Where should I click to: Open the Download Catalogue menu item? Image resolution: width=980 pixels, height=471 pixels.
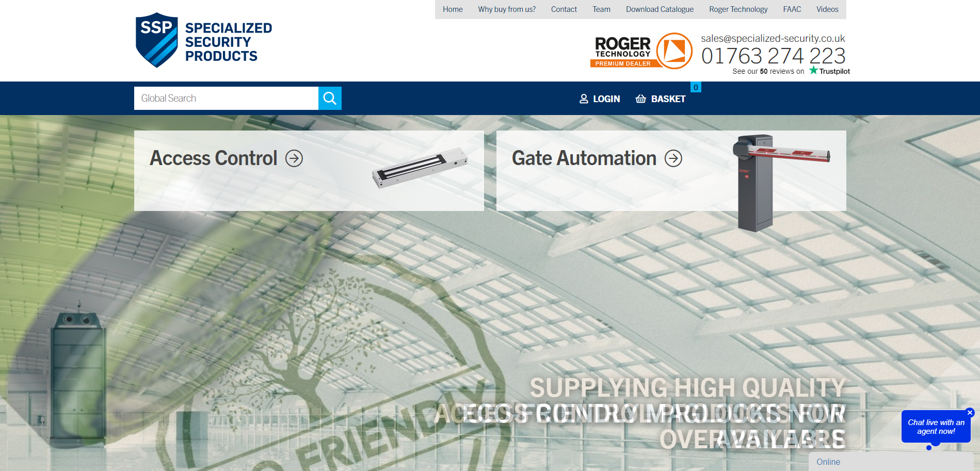click(659, 9)
